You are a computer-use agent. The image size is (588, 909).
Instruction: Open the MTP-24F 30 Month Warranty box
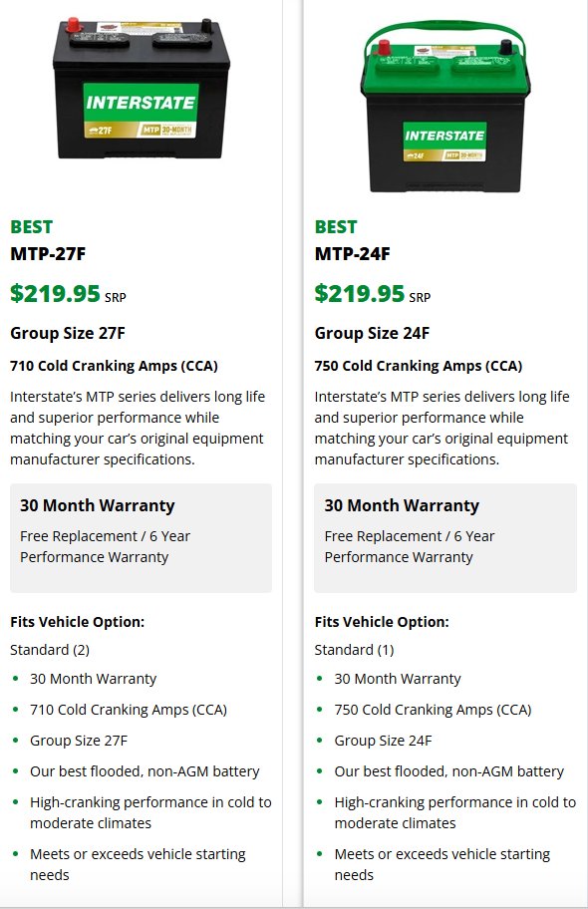(x=445, y=538)
